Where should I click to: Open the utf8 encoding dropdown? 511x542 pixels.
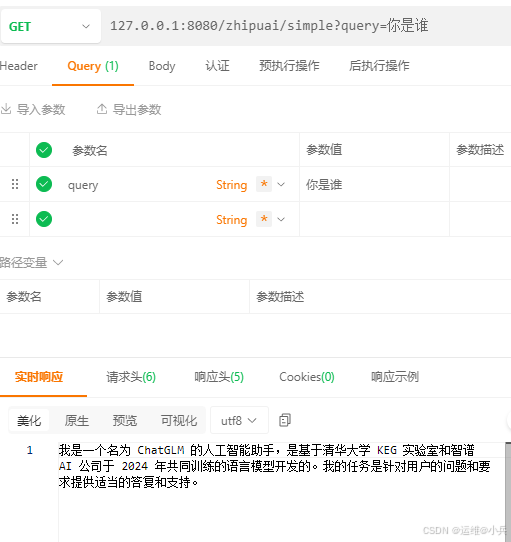(239, 420)
